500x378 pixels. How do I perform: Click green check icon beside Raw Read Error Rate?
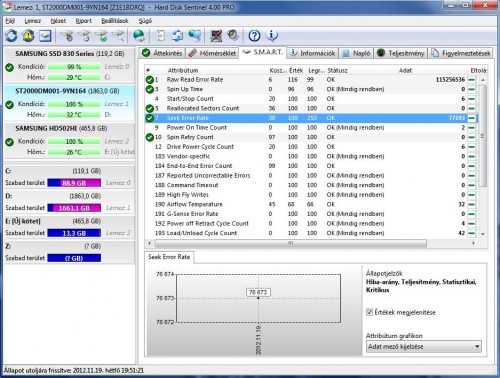(x=150, y=80)
